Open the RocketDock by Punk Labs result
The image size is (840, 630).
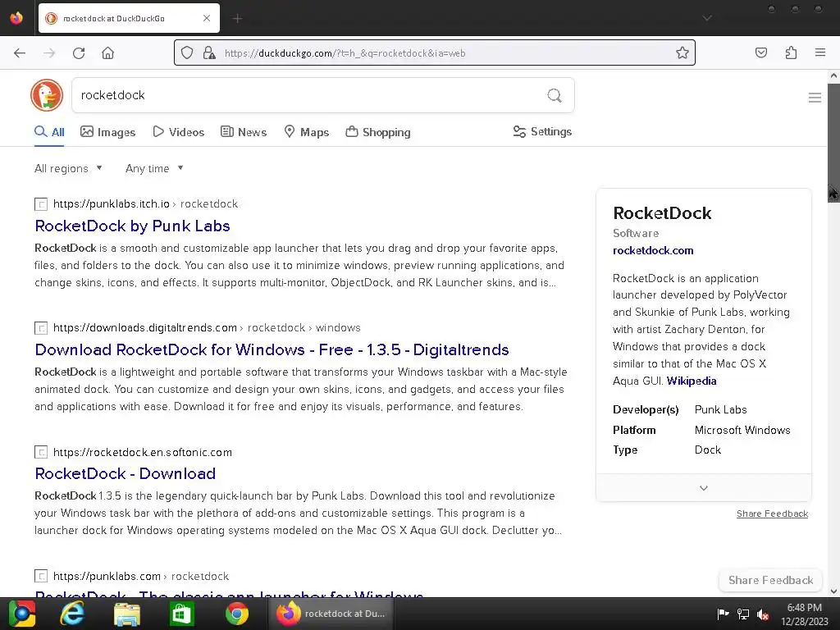click(x=132, y=226)
